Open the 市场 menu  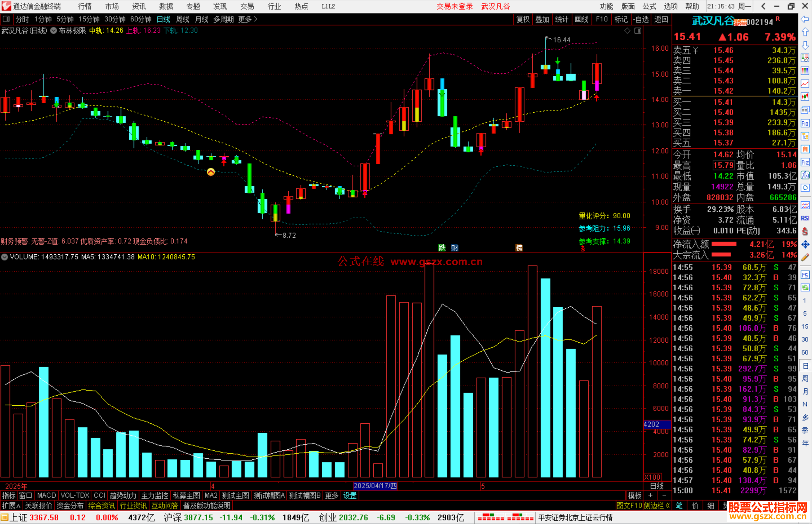pos(112,6)
